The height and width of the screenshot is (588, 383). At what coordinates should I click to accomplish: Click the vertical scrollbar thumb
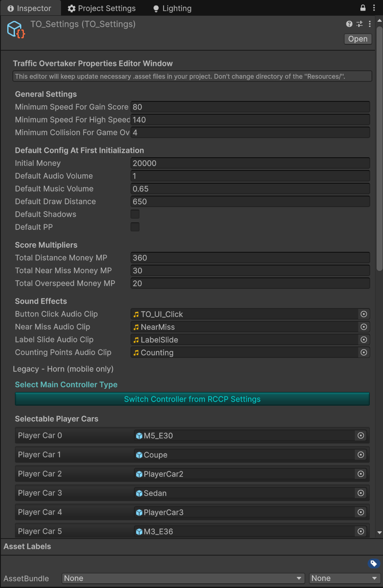(379, 148)
